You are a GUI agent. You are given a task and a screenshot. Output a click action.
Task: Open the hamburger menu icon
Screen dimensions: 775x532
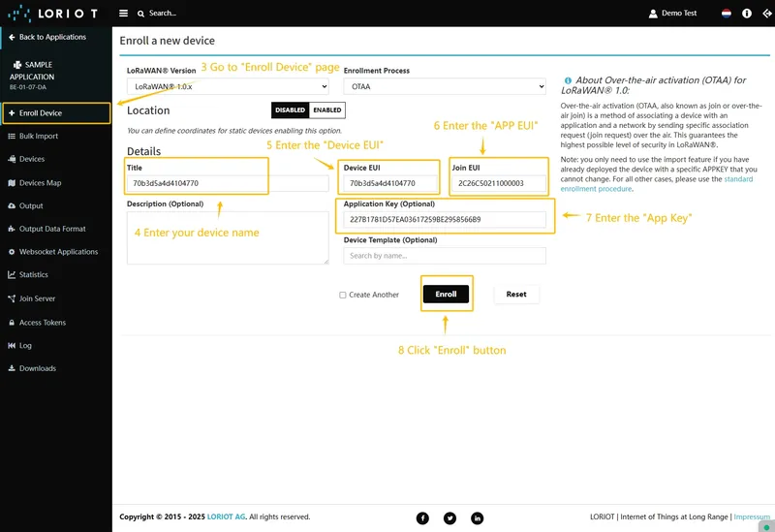pyautogui.click(x=124, y=14)
